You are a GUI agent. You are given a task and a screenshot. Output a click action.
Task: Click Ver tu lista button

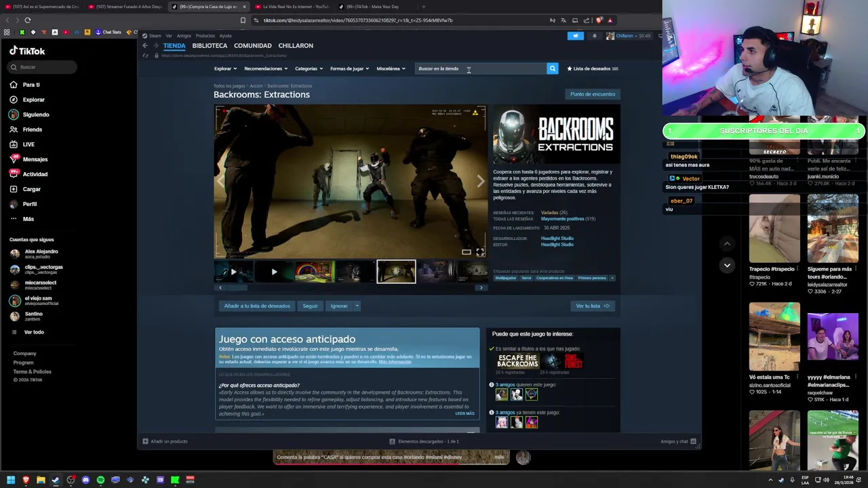pos(592,306)
